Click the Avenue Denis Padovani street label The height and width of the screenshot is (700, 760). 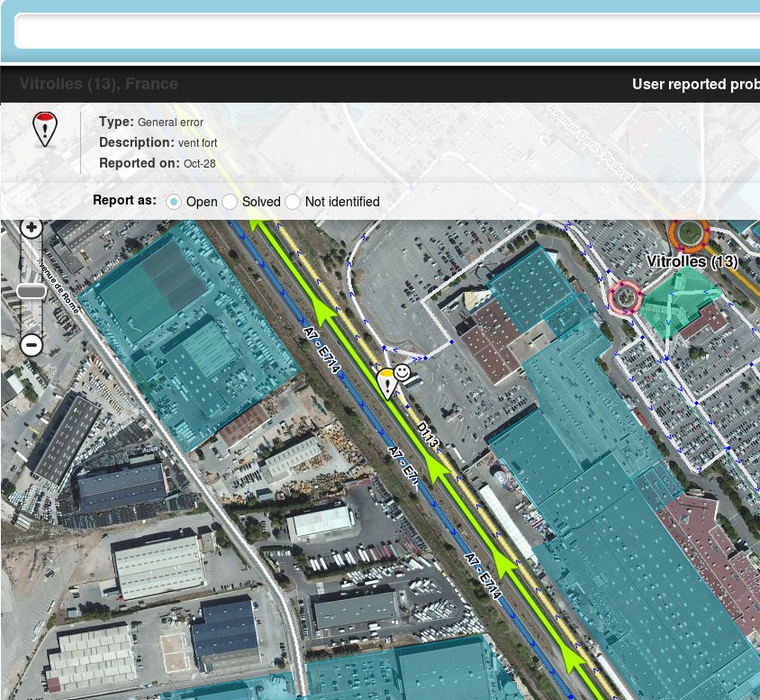click(x=593, y=147)
